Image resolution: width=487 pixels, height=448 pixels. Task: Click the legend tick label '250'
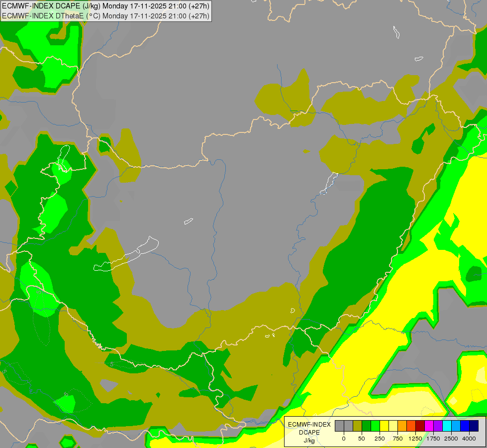tap(380, 439)
